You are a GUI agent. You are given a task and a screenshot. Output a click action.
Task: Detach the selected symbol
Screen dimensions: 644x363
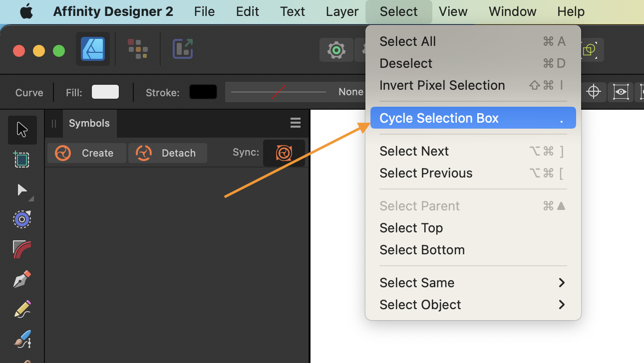point(168,153)
